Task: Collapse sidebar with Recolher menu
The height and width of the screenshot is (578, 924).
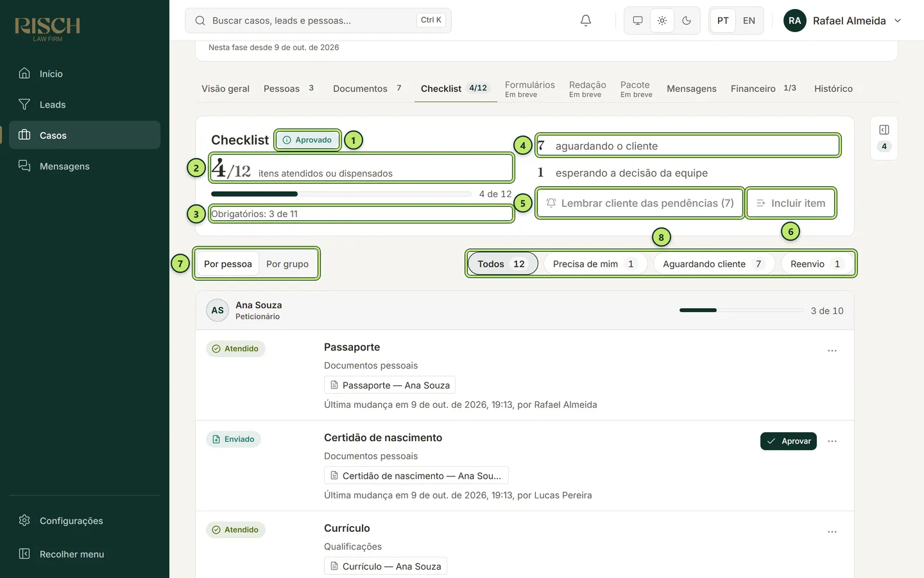Action: pos(85,554)
